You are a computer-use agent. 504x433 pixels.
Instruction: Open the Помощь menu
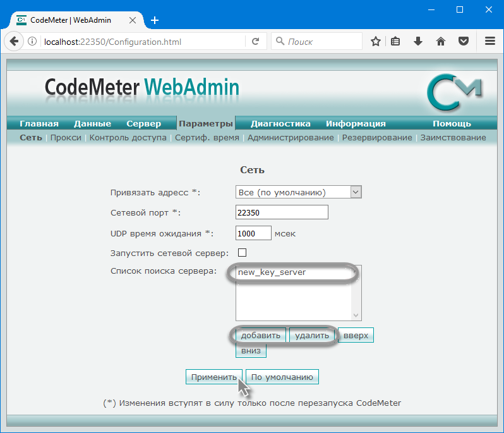452,123
